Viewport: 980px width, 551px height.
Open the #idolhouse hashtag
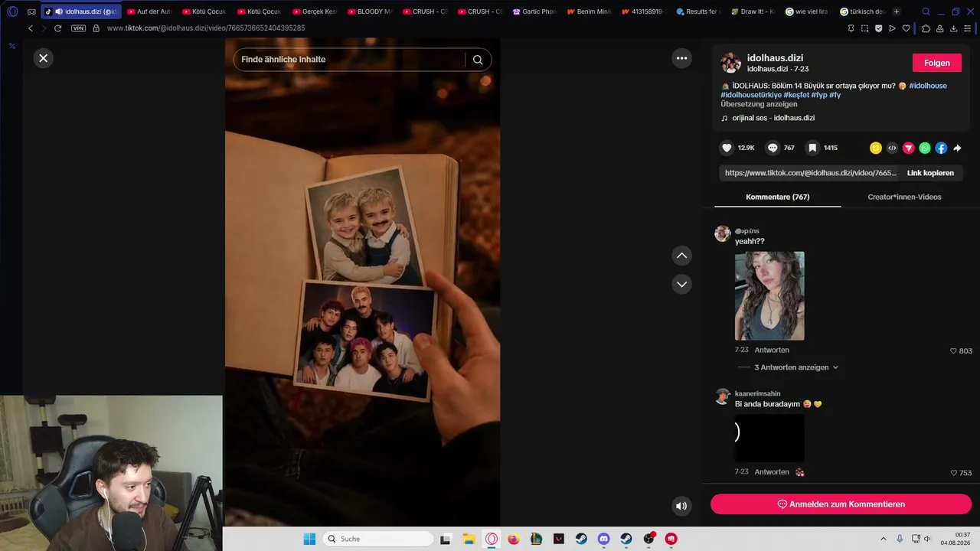point(928,86)
